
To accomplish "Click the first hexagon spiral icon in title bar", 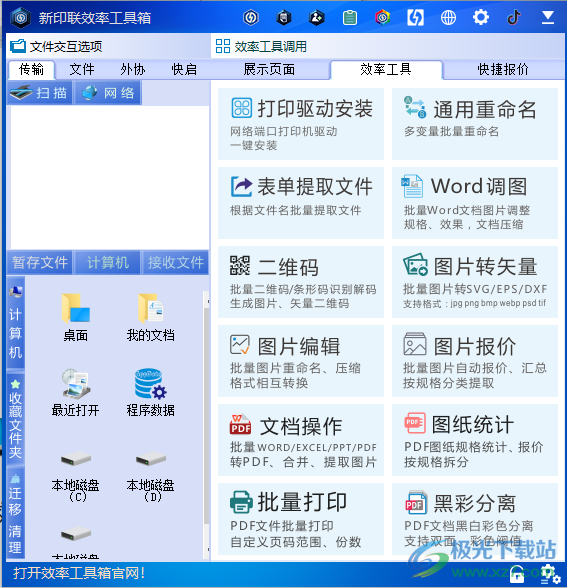I will pos(250,17).
